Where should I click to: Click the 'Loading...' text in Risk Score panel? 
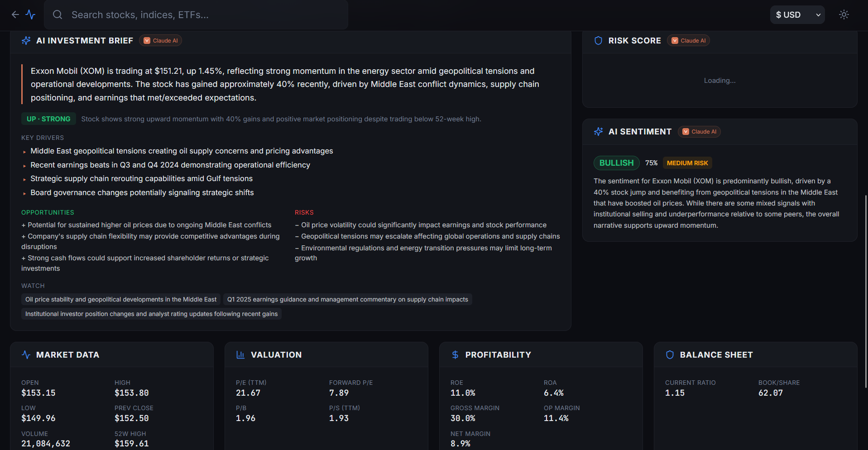click(719, 81)
